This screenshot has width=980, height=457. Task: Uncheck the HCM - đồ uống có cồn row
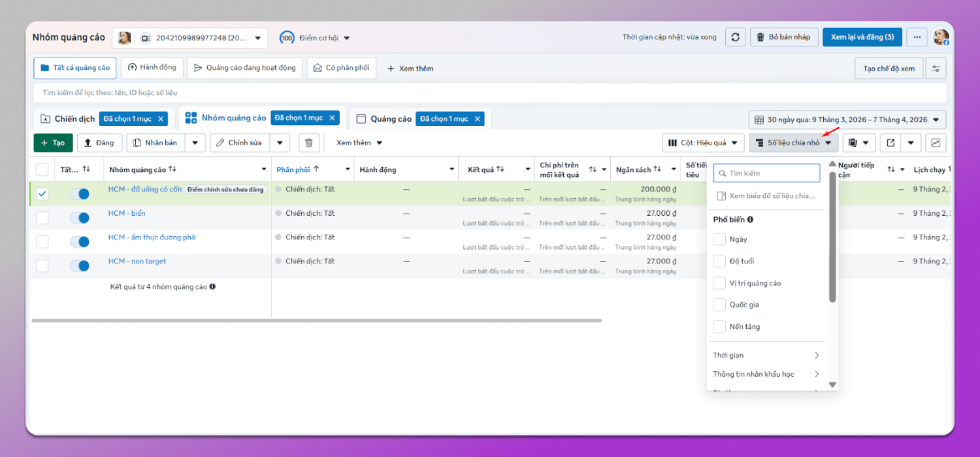(x=42, y=194)
